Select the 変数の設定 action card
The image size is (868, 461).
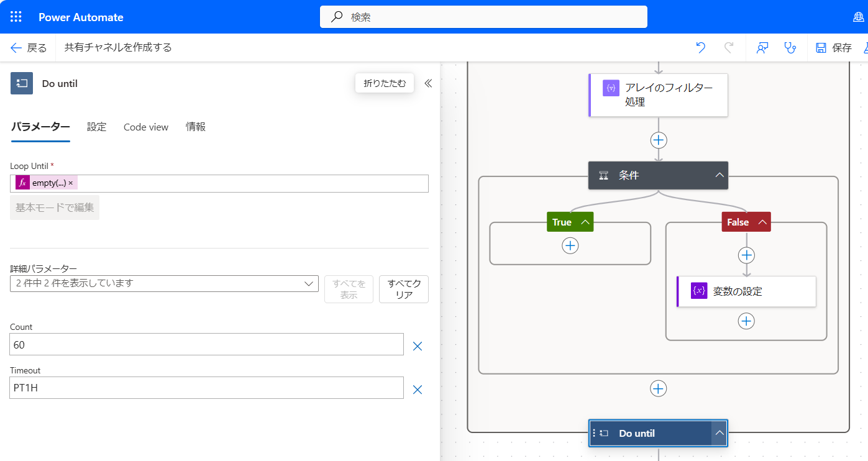coord(746,291)
